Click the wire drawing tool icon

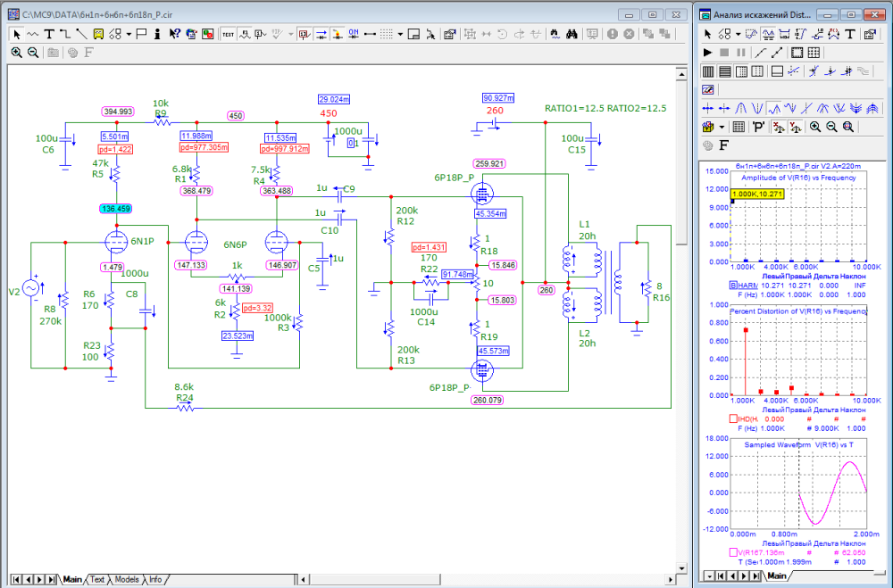[x=66, y=34]
